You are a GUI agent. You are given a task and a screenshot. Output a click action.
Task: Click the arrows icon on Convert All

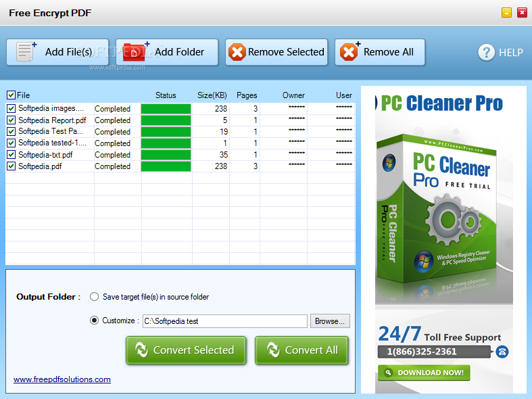[273, 350]
